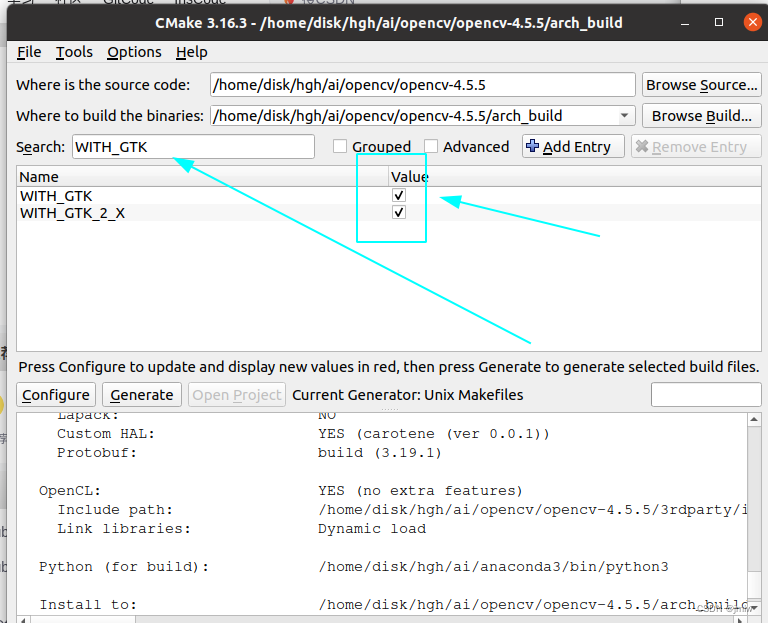Maximize the CMake window
The image size is (768, 623).
(x=719, y=23)
